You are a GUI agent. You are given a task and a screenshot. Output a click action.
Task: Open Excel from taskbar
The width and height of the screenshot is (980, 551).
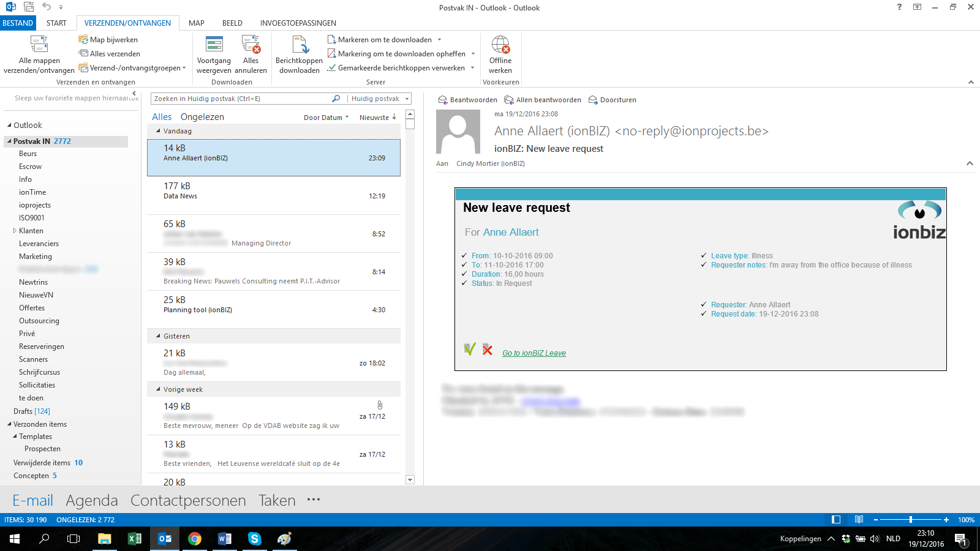135,539
